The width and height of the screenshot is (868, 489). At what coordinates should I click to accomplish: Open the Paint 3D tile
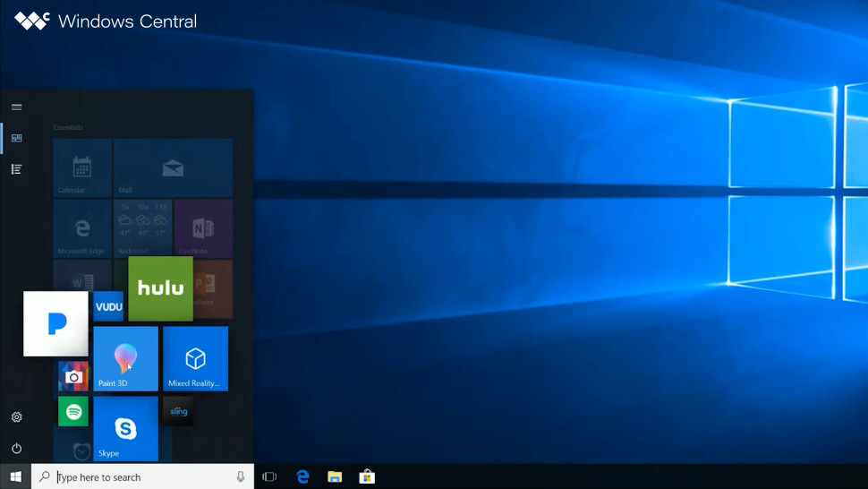pos(125,359)
